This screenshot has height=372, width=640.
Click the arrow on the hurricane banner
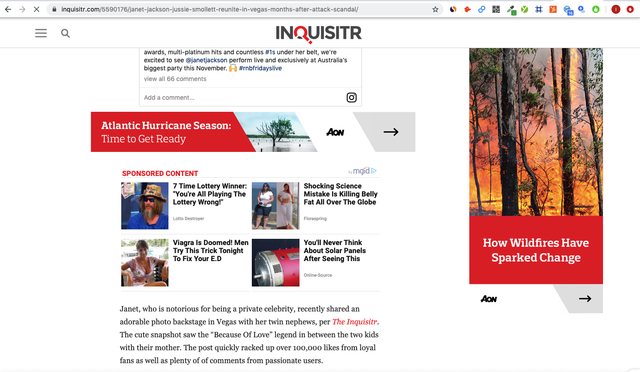391,132
